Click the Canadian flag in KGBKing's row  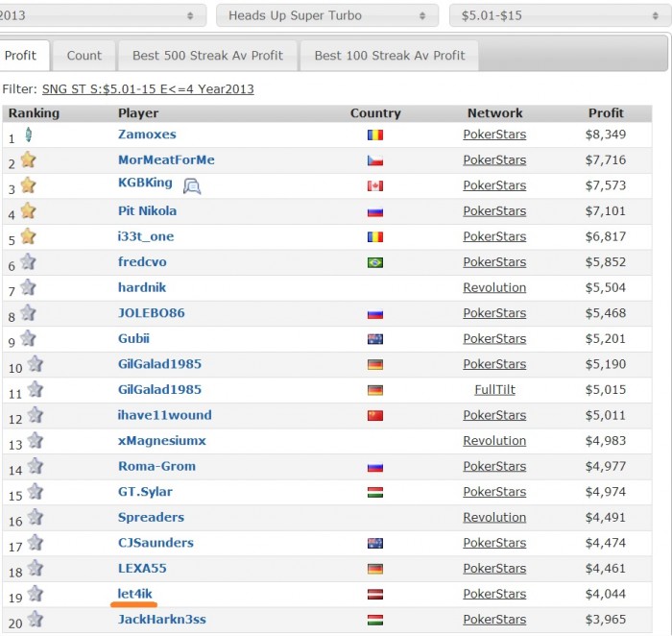[375, 186]
